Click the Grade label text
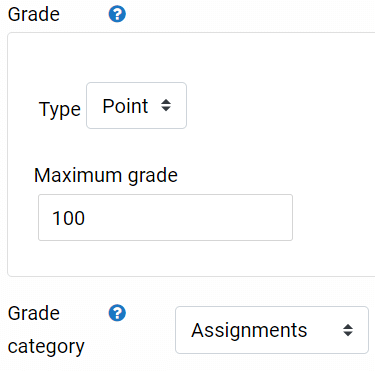The width and height of the screenshot is (375, 371). [34, 14]
